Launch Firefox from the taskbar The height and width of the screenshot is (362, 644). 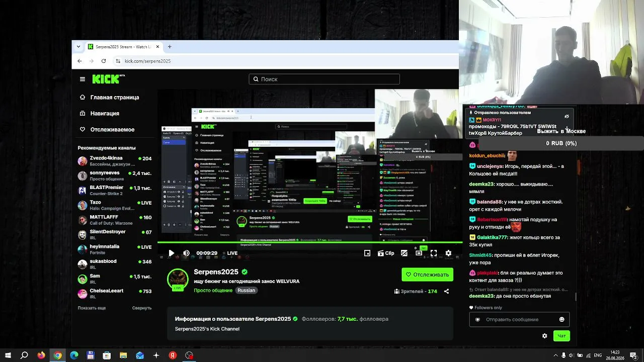click(x=41, y=355)
